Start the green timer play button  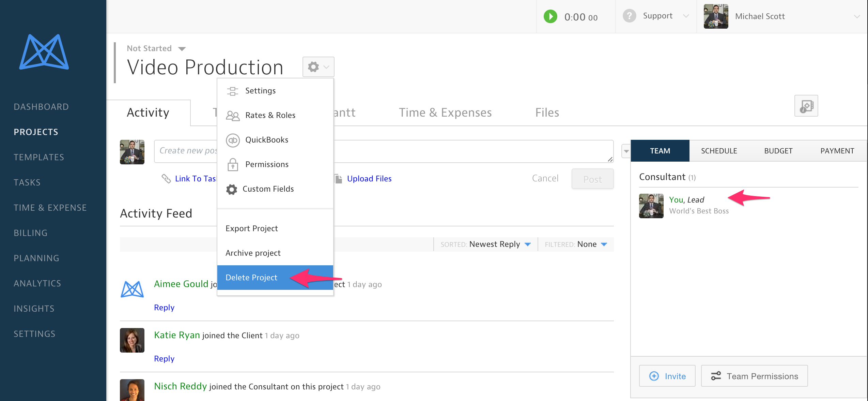tap(550, 16)
